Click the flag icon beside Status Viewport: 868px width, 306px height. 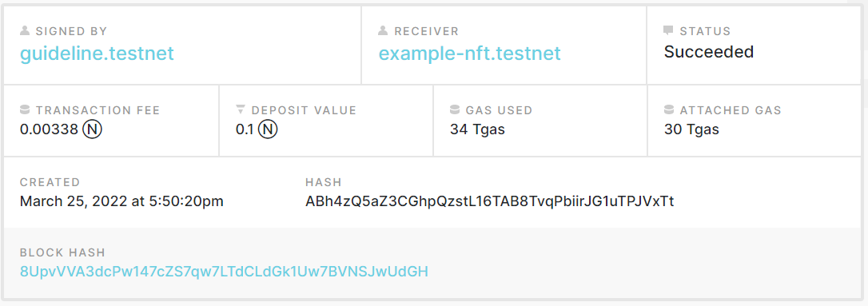(x=668, y=31)
